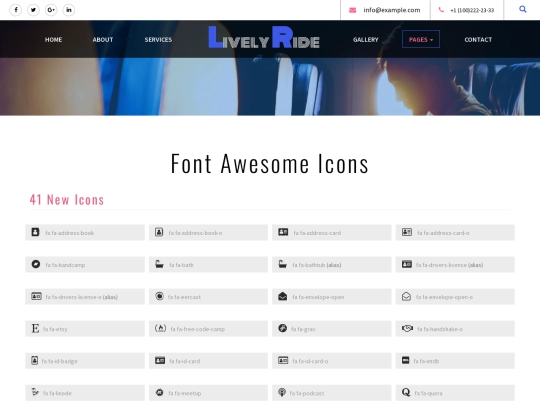
Task: Click the fa-envelope-open icon
Action: click(x=282, y=296)
